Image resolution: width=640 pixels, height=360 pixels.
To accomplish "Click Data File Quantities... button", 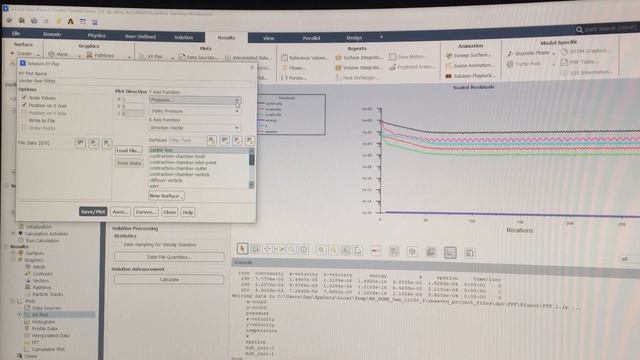I will click(x=169, y=257).
